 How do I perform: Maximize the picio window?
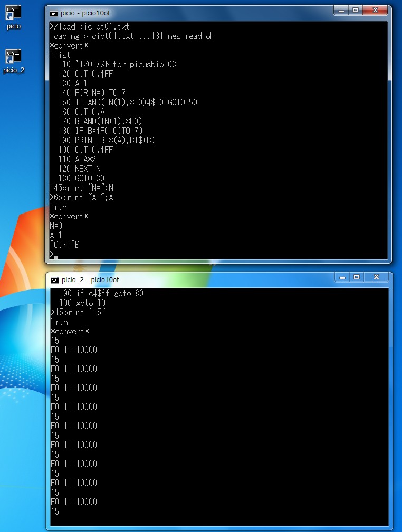pos(356,11)
